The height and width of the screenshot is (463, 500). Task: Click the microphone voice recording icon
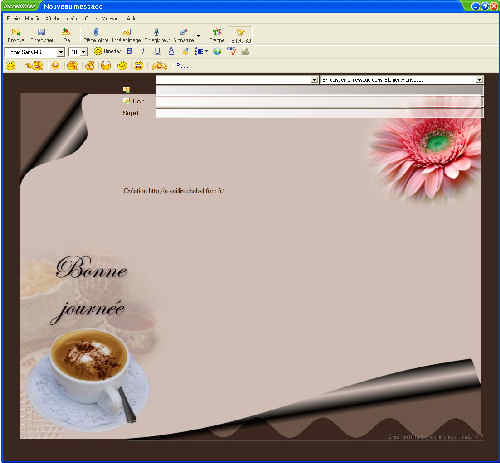click(x=156, y=35)
